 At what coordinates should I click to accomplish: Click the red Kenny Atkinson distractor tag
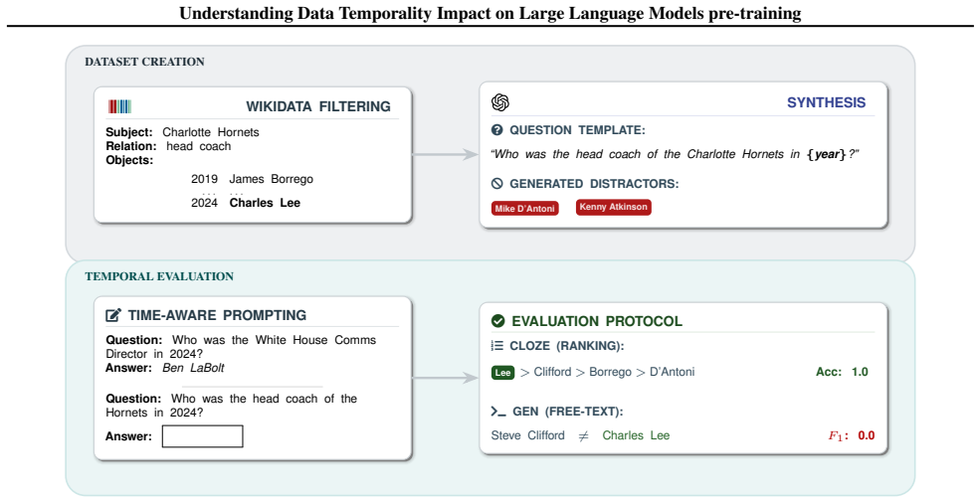point(613,207)
